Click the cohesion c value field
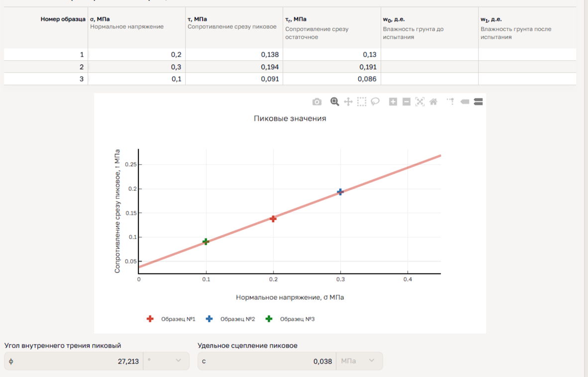 [x=268, y=361]
